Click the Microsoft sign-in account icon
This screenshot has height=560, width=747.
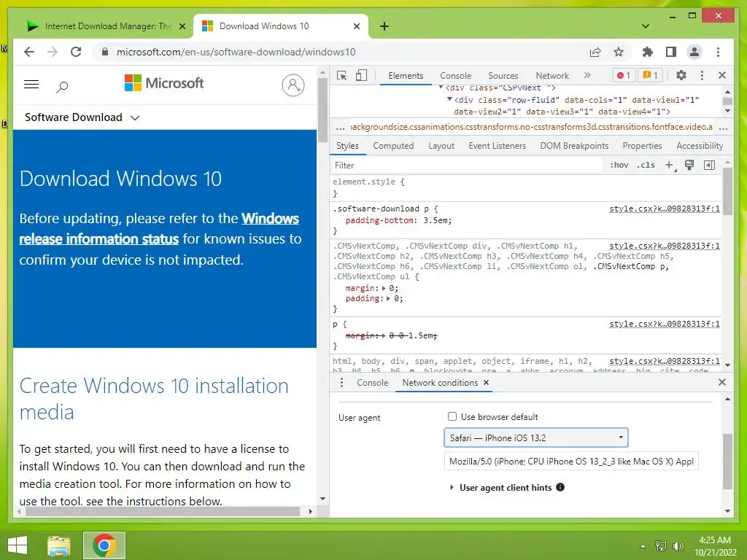pos(293,85)
